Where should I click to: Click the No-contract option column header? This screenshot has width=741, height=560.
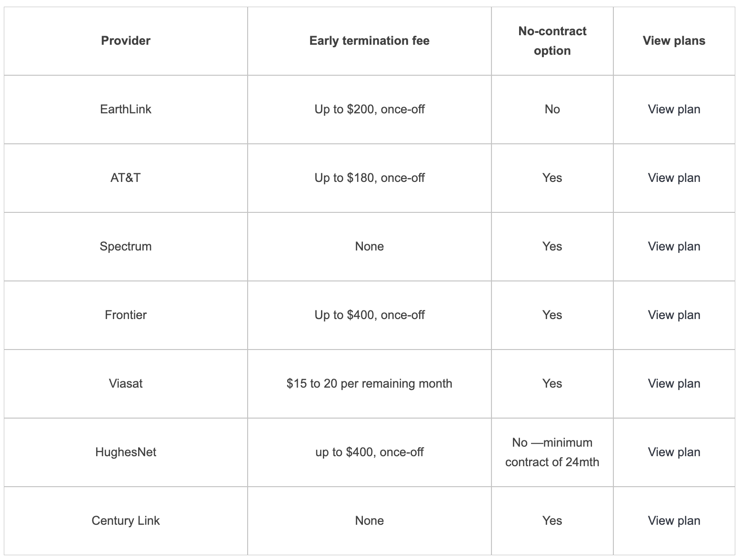(552, 41)
